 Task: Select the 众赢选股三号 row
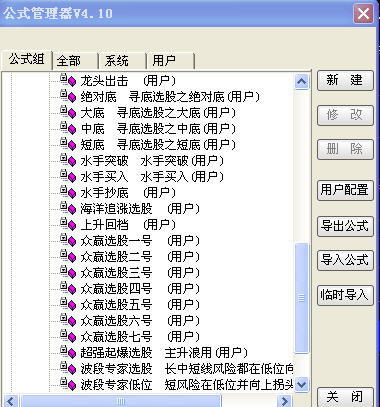coord(140,272)
